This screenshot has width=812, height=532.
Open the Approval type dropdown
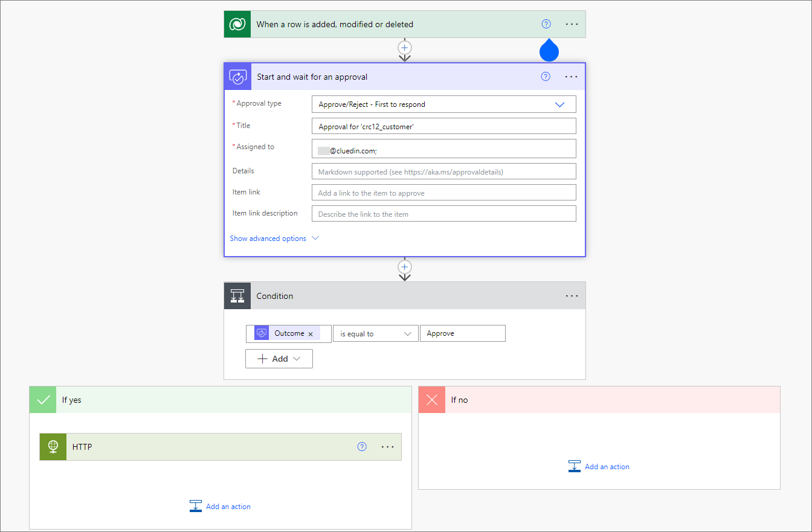coord(559,104)
